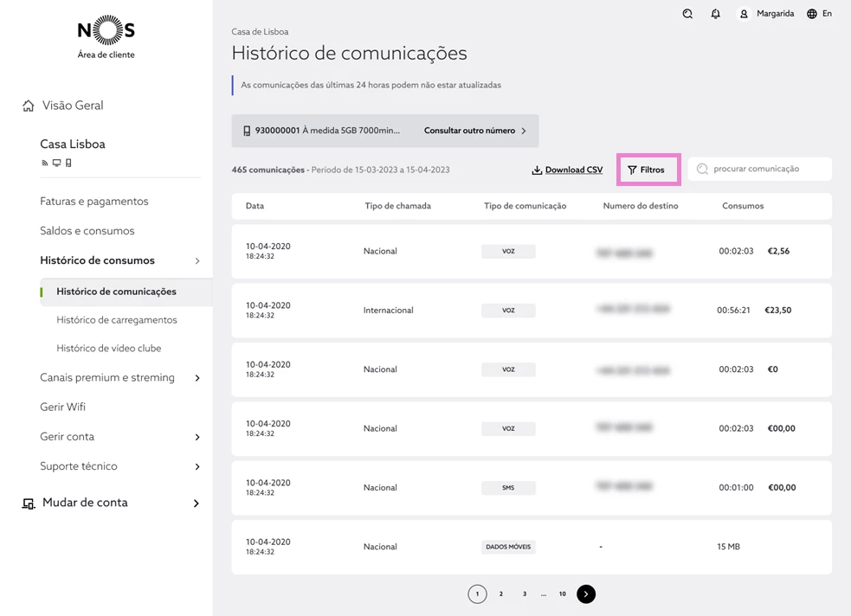Open the search magnifier in top bar

pos(687,14)
